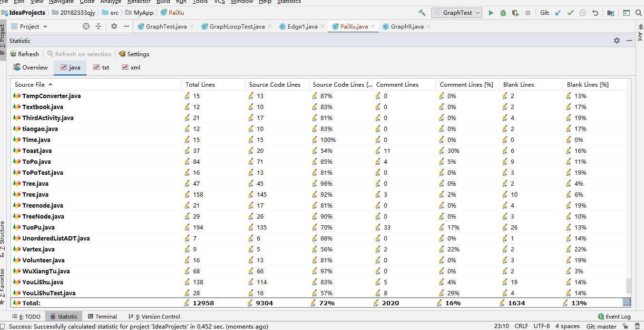Change UTF-8 file encoding in status bar
The height and width of the screenshot is (330, 644).
point(541,326)
